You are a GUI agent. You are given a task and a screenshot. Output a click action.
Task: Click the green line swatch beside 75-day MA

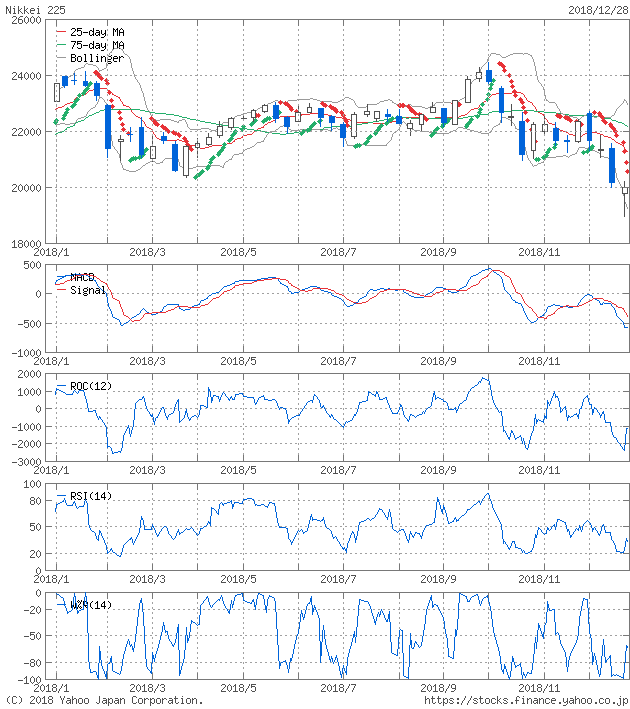coord(62,45)
